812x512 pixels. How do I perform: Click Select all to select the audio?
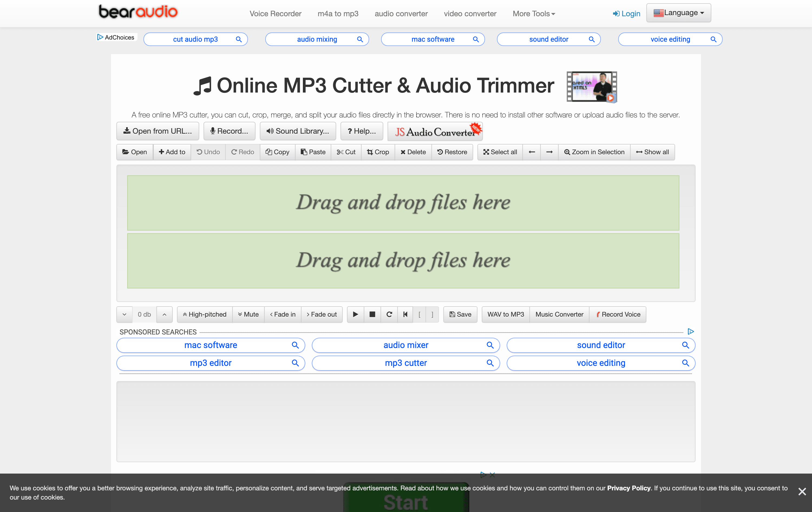click(500, 152)
